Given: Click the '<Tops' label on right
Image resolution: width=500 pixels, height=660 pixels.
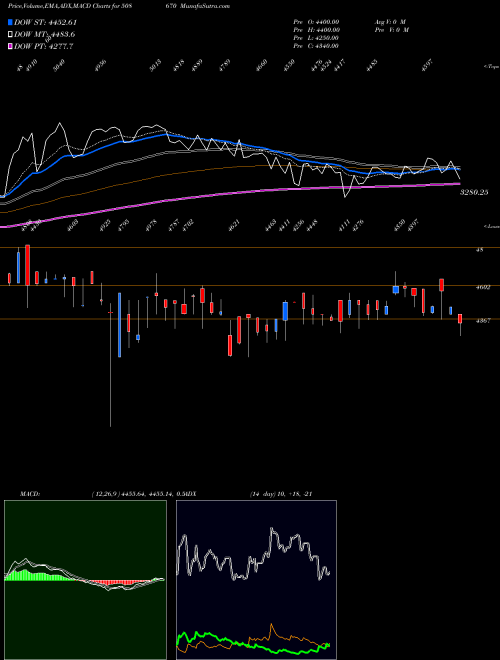Looking at the screenshot, I should [491, 67].
